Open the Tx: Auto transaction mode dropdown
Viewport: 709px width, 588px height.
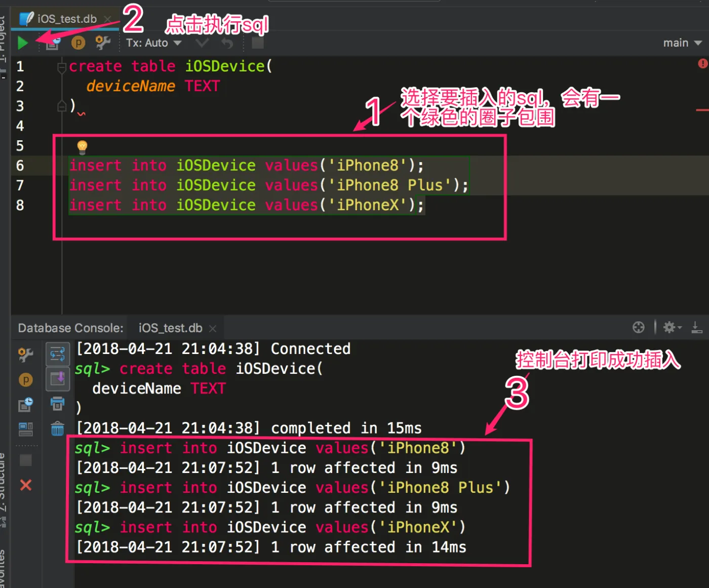pyautogui.click(x=153, y=43)
